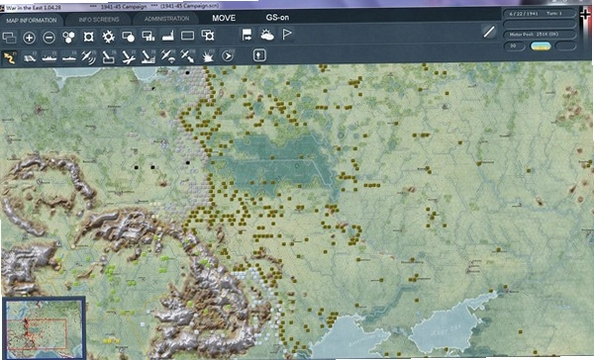Click the MOVE mode label

point(224,18)
